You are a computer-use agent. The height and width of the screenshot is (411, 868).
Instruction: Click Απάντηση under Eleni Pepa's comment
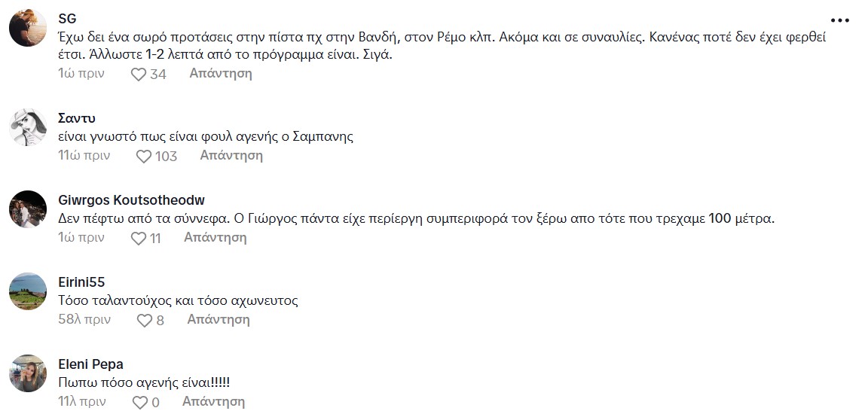tap(213, 402)
